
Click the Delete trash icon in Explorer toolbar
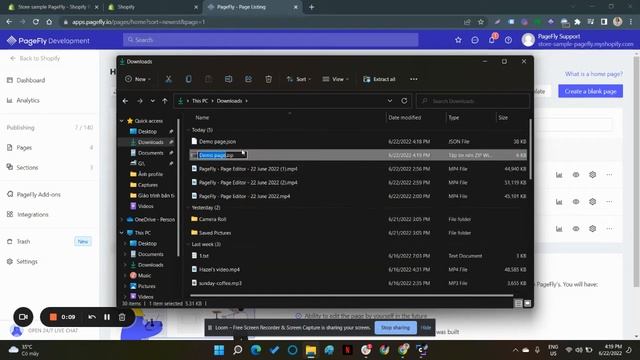point(268,79)
